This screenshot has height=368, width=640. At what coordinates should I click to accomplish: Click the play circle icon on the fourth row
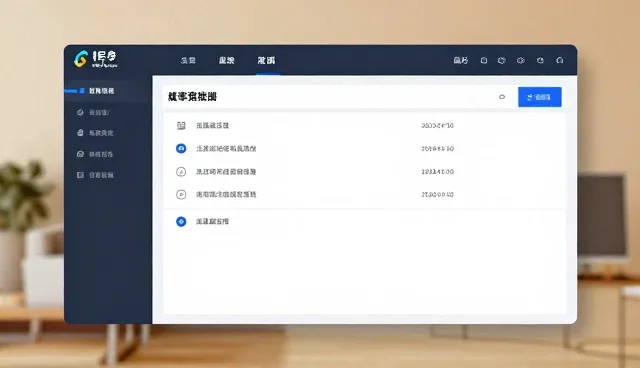pyautogui.click(x=181, y=195)
